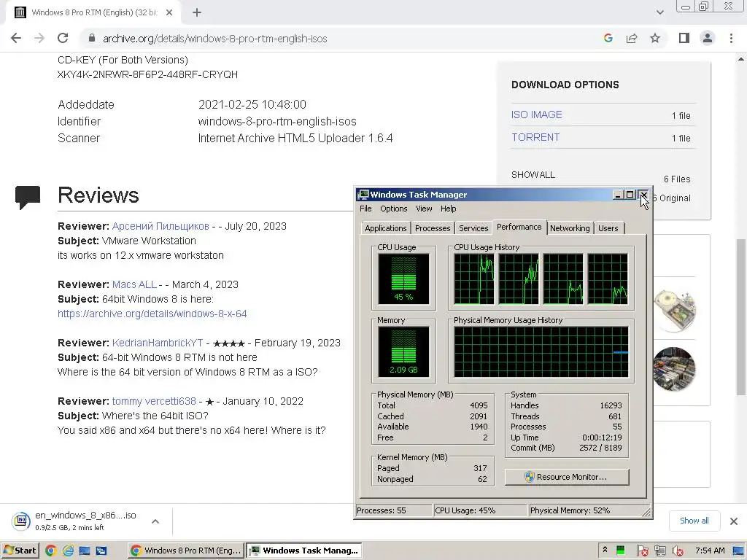Toggle the browser side panel
The height and width of the screenshot is (560, 747).
[684, 38]
